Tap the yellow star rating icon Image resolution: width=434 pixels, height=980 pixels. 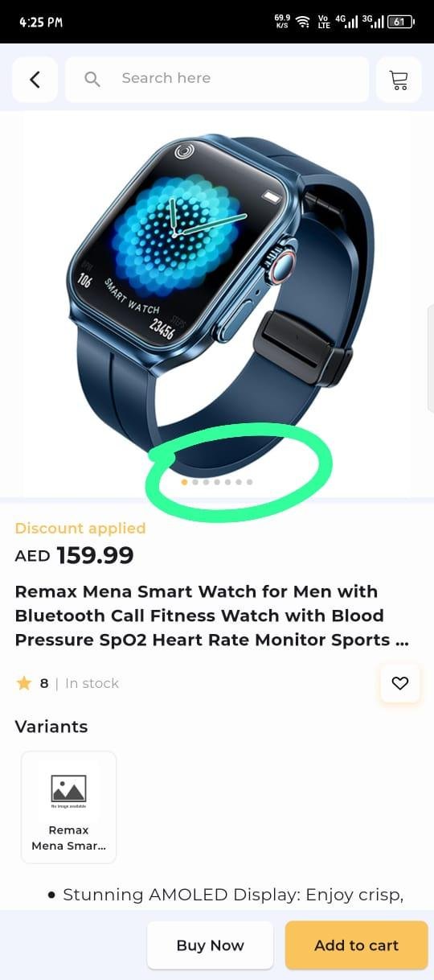[24, 683]
